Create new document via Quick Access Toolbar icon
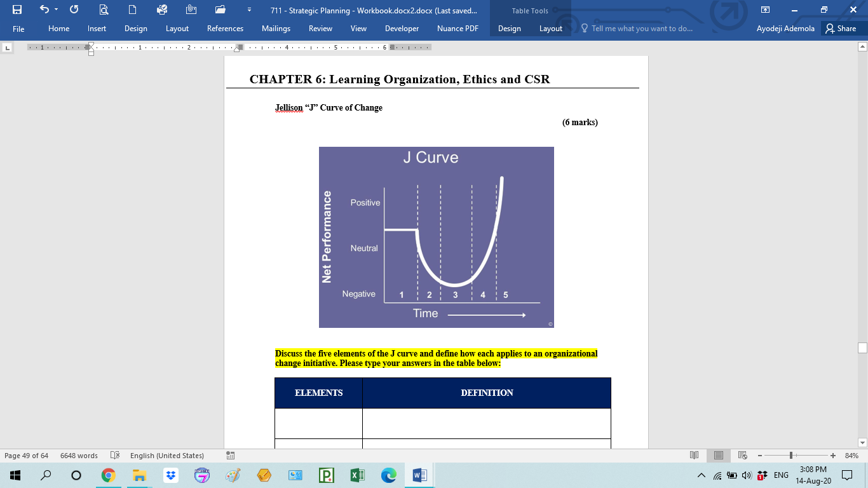This screenshot has width=868, height=488. tap(133, 10)
